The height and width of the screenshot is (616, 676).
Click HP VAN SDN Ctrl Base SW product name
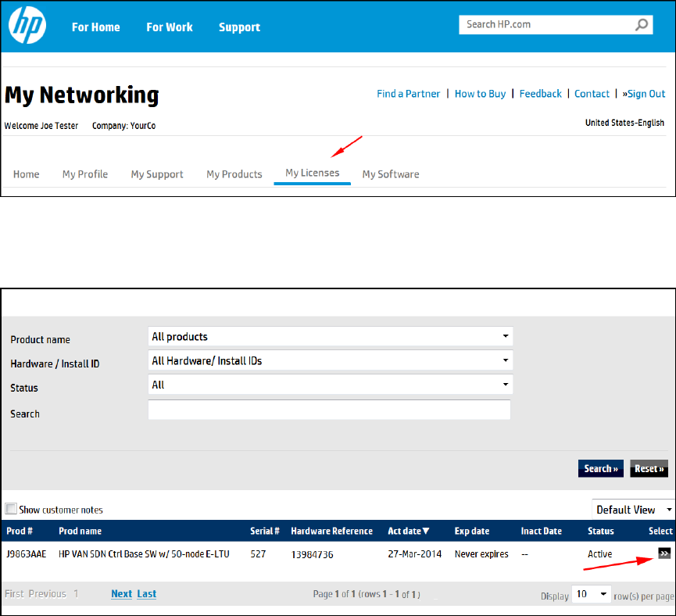[144, 554]
